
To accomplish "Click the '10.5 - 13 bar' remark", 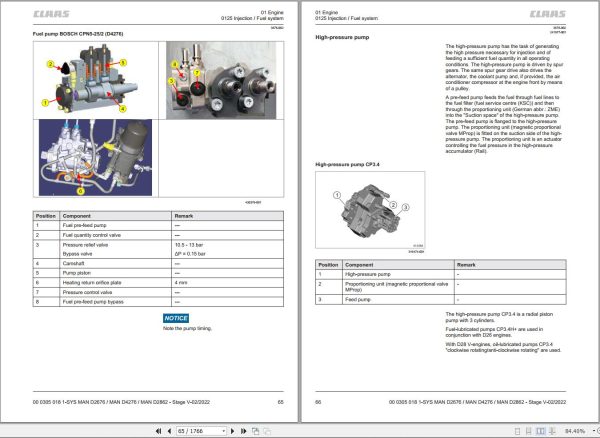I will [x=189, y=245].
